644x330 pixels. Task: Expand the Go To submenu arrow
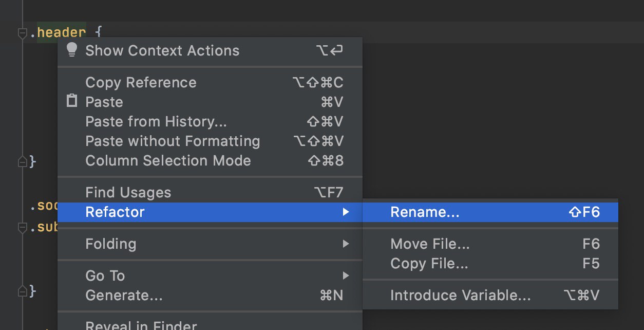346,276
